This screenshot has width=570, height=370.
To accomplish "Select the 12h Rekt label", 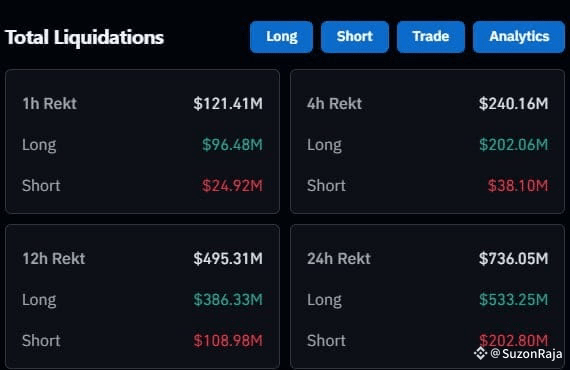I will 54,259.
